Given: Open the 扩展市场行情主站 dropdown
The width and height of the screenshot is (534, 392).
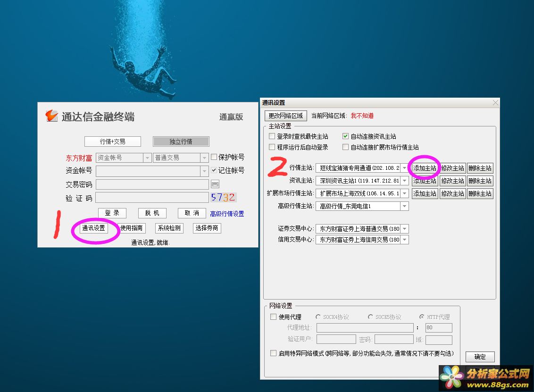Looking at the screenshot, I should tap(404, 193).
